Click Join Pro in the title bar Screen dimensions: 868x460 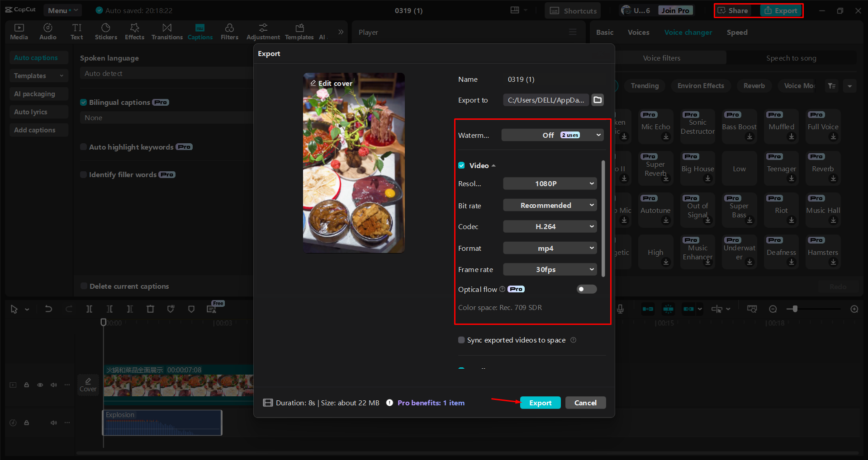(675, 10)
